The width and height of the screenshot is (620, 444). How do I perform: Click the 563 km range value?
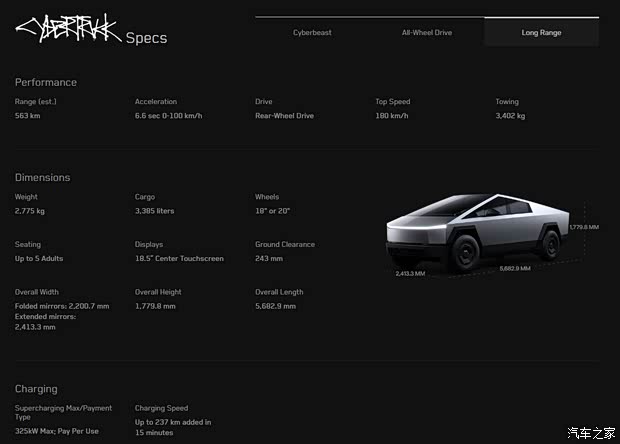[x=29, y=116]
